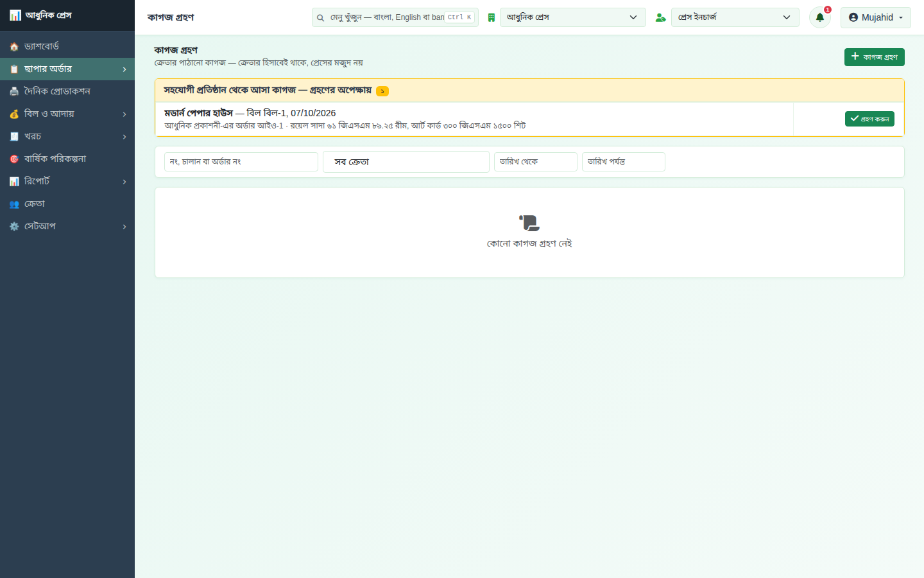The width and height of the screenshot is (924, 578).
Task: Click the ড্যাশবোর্ড home icon in sidebar
Action: [x=14, y=47]
